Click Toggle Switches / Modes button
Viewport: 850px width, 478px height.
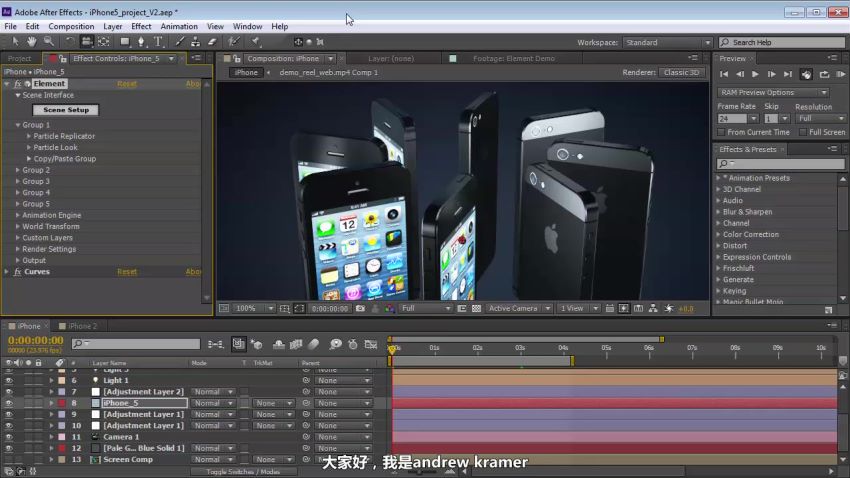click(x=243, y=471)
